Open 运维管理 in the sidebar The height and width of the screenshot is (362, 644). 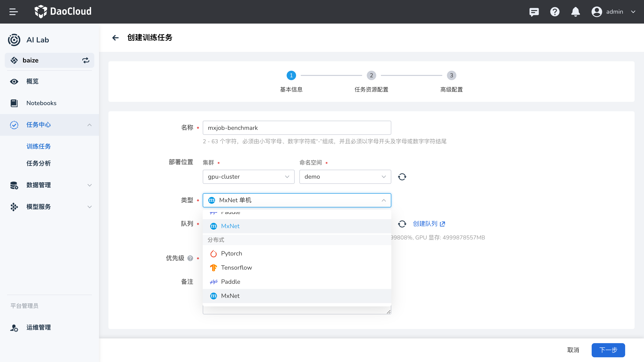click(38, 328)
